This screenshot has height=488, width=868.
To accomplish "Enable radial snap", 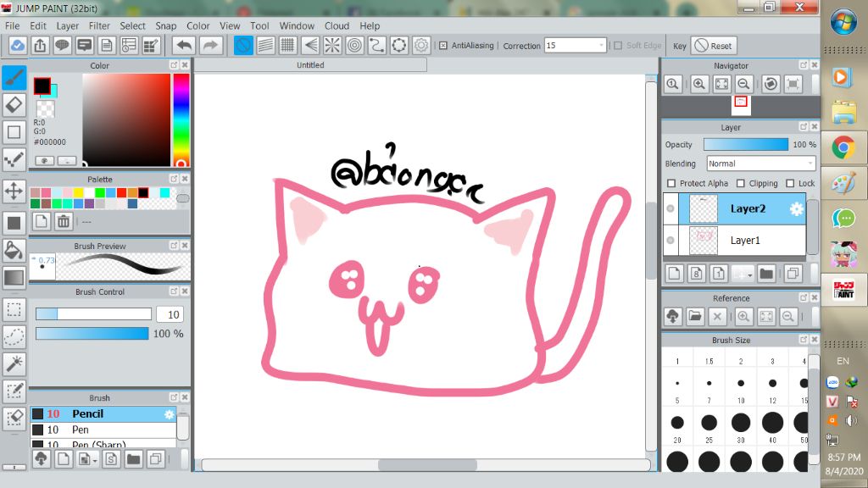I will [x=332, y=46].
